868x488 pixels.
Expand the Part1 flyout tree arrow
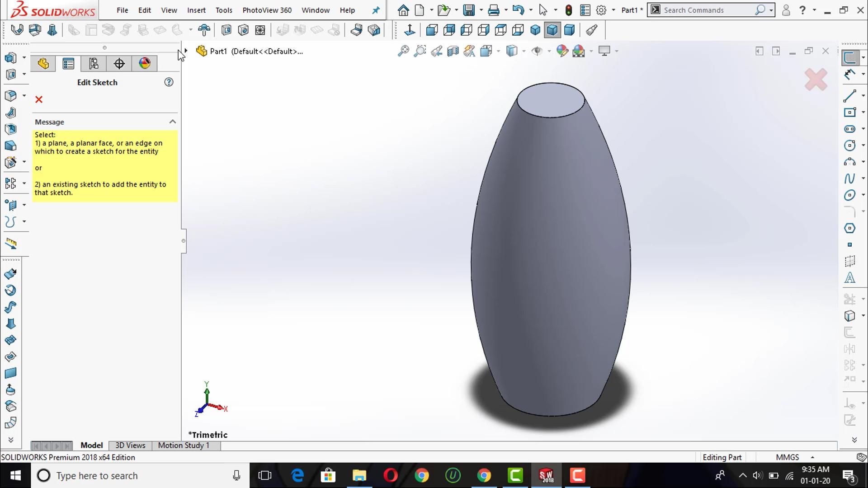point(186,51)
